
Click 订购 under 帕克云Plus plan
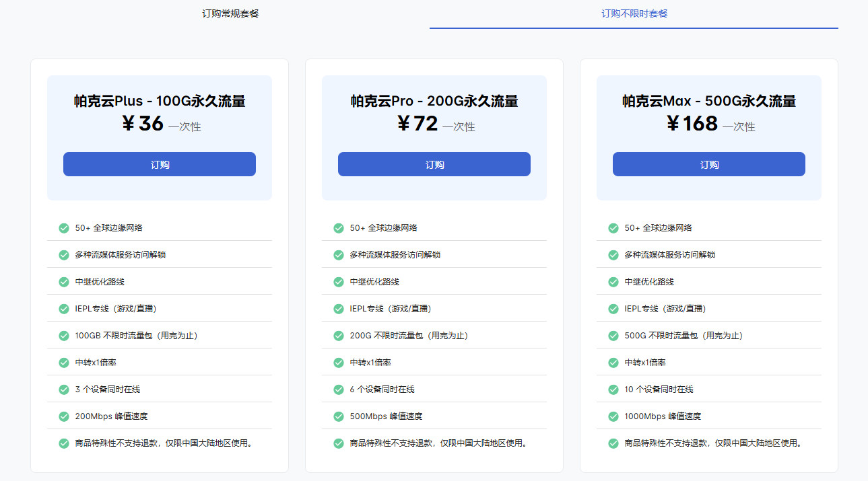(x=159, y=163)
